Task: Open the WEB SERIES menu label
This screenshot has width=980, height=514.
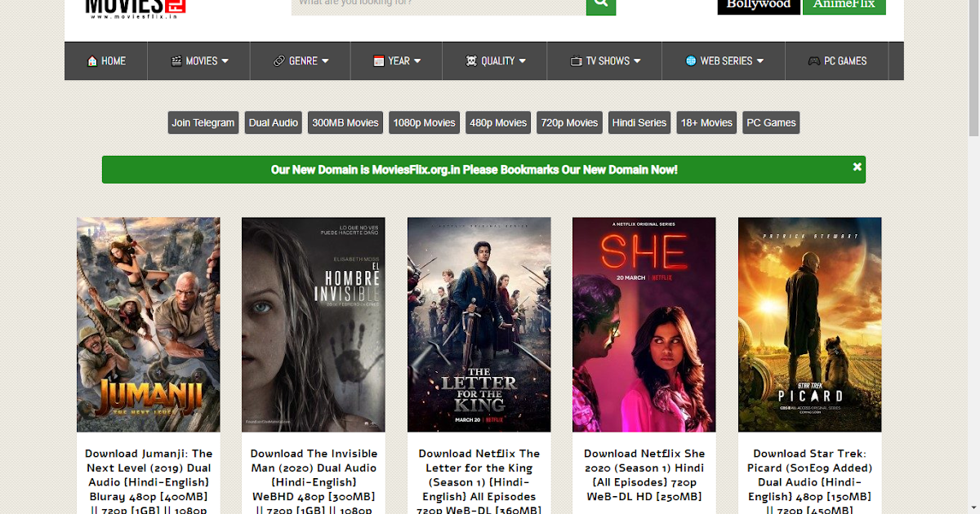Action: (726, 61)
